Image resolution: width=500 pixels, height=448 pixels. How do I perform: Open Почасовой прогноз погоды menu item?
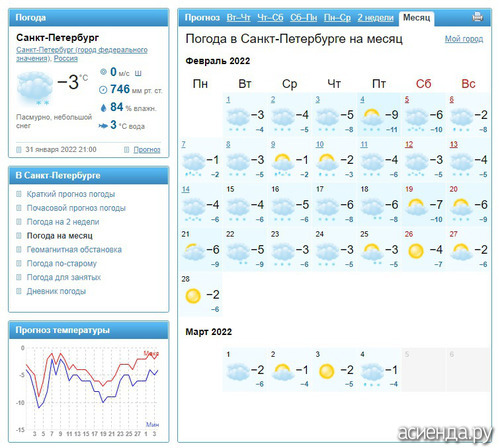[x=76, y=208]
